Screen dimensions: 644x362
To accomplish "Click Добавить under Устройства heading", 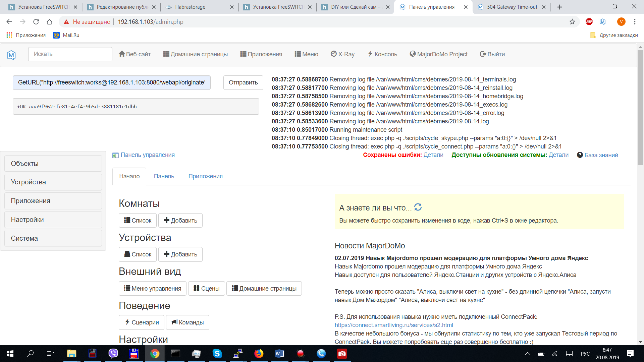I will [180, 254].
